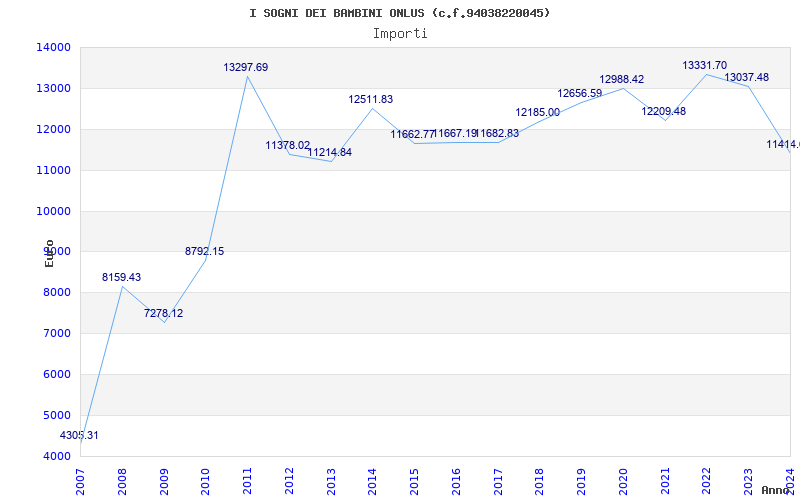Click the 2018 x-axis year label
This screenshot has width=800, height=500.
click(x=540, y=482)
